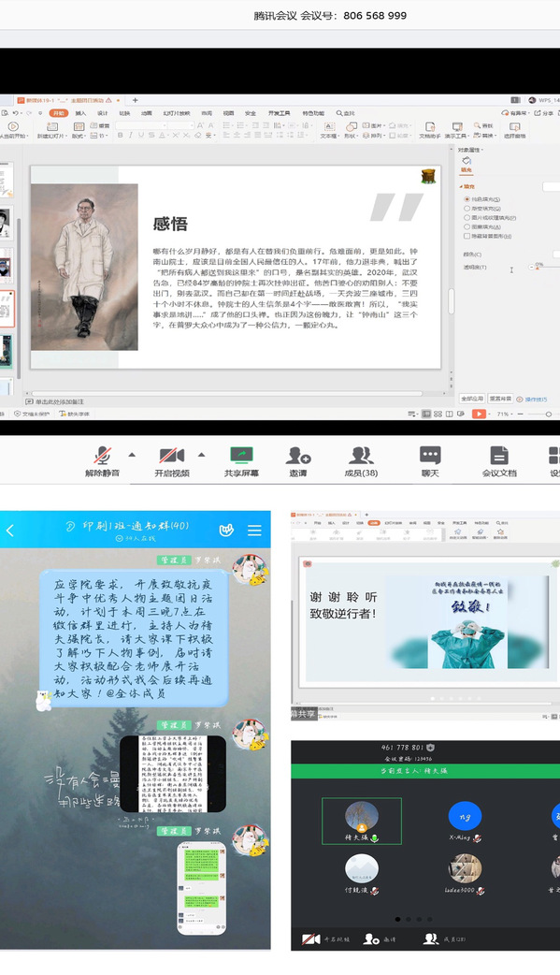Expand video options arrow beside 开启视频
560x975 pixels.
tap(201, 455)
